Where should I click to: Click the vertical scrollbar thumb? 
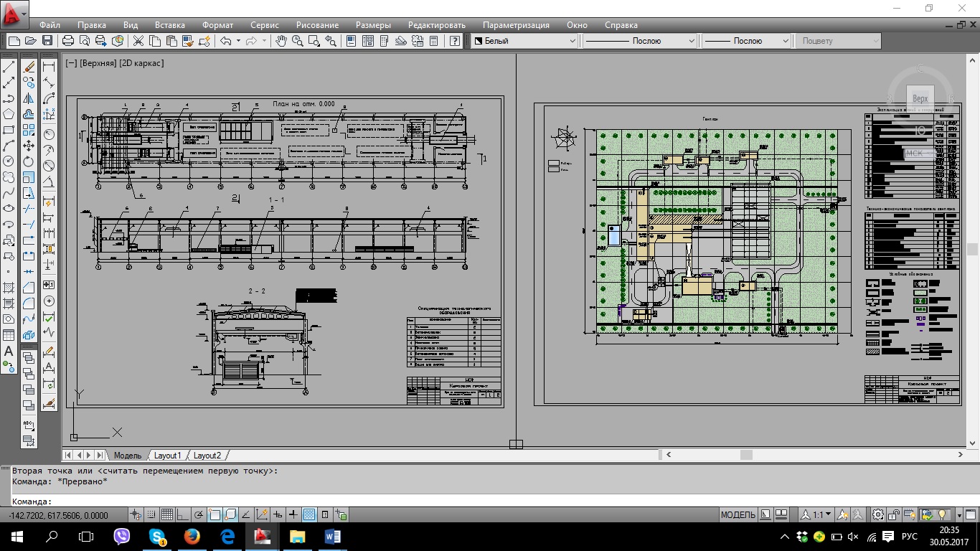973,249
